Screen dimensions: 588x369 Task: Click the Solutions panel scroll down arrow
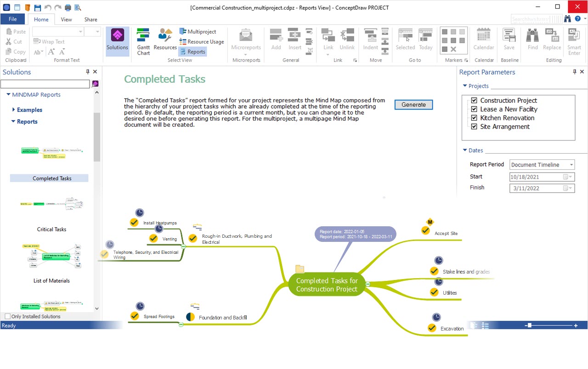(x=96, y=309)
